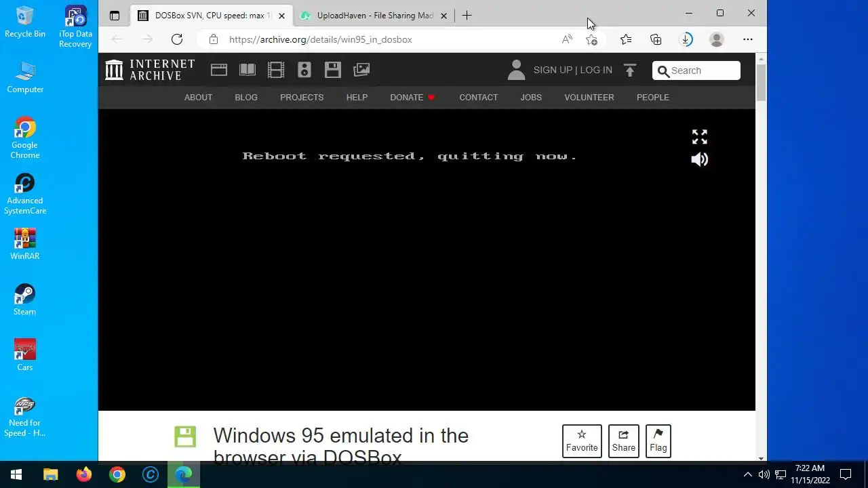Open the PROJECTS menu item
The width and height of the screenshot is (868, 488).
tap(302, 98)
